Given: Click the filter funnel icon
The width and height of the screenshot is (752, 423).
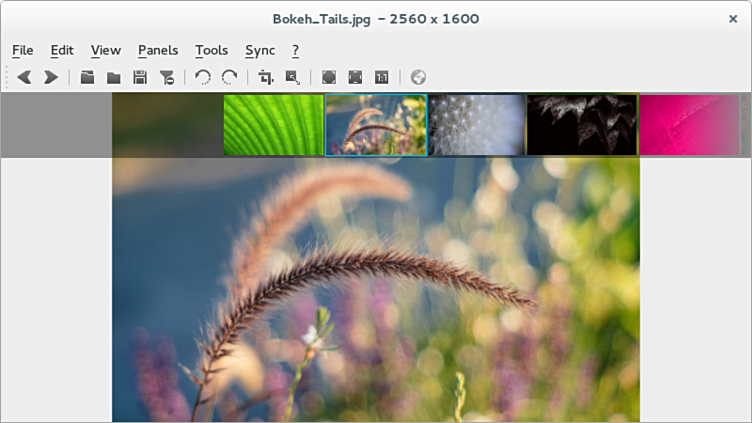Looking at the screenshot, I should tap(166, 77).
